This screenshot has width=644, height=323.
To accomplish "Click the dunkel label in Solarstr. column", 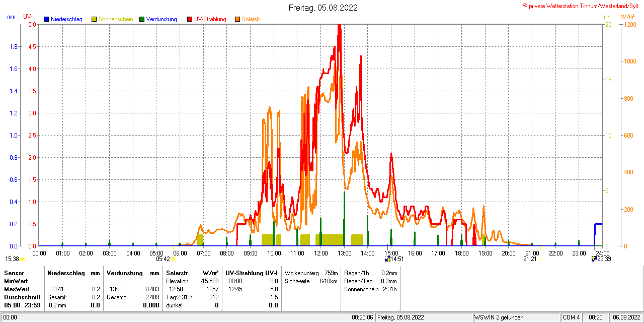I will point(174,305).
